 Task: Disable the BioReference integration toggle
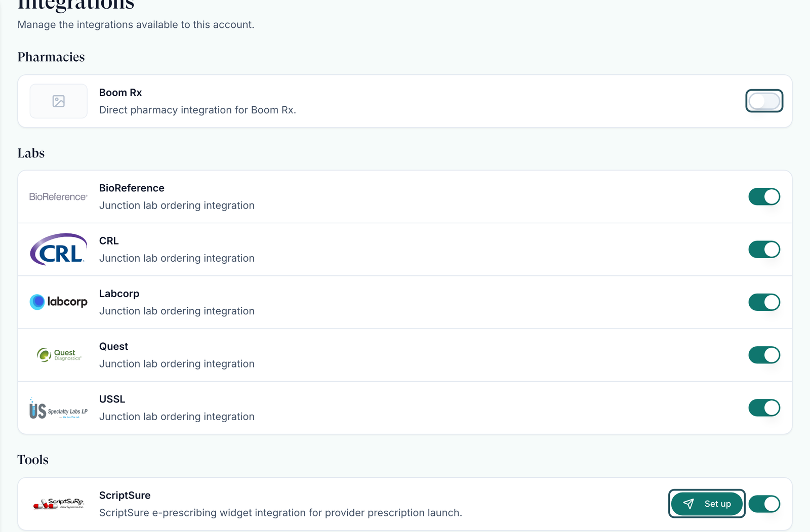(764, 196)
